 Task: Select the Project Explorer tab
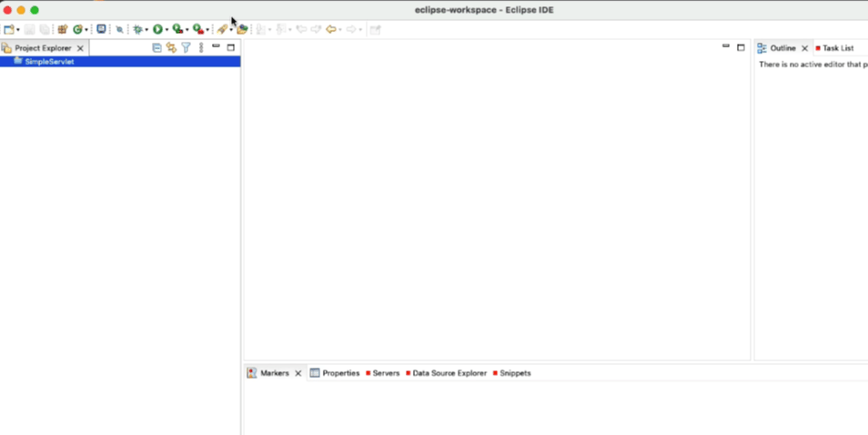coord(43,48)
